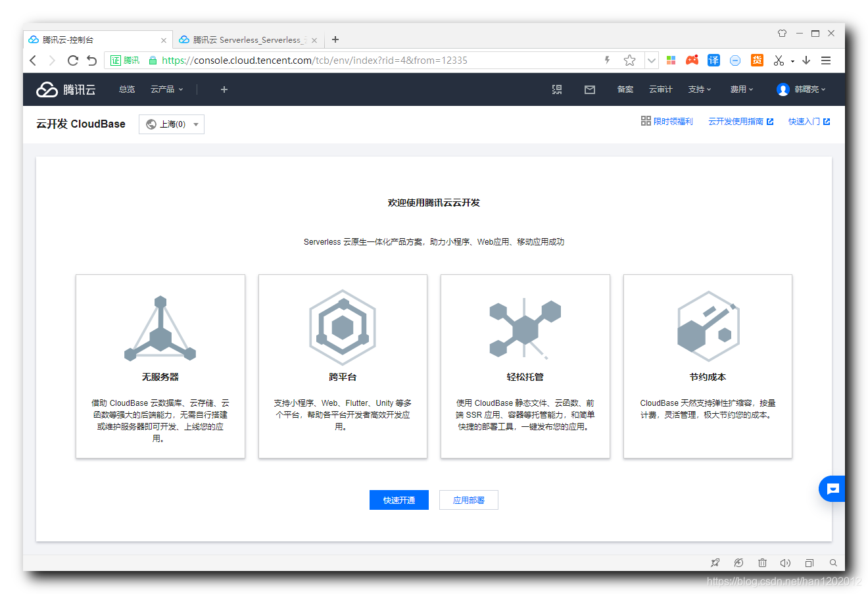Click the Tencent Cloud logo
This screenshot has height=594, width=868.
[66, 89]
